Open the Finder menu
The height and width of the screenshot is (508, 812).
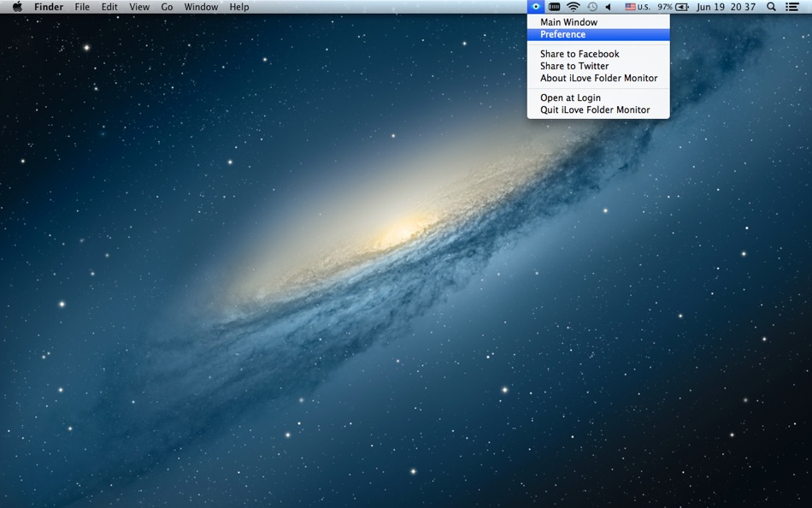click(49, 7)
